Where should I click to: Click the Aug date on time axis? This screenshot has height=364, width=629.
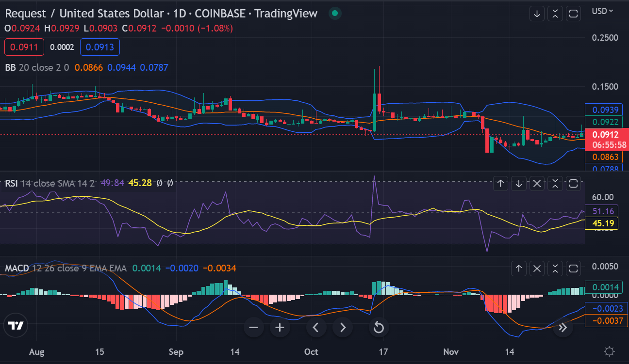click(36, 351)
